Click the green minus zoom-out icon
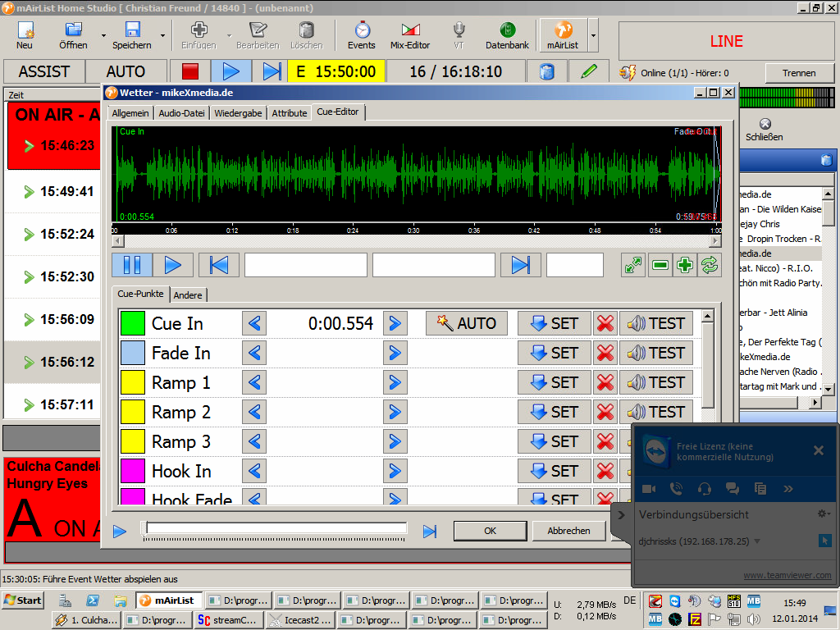 tap(660, 265)
